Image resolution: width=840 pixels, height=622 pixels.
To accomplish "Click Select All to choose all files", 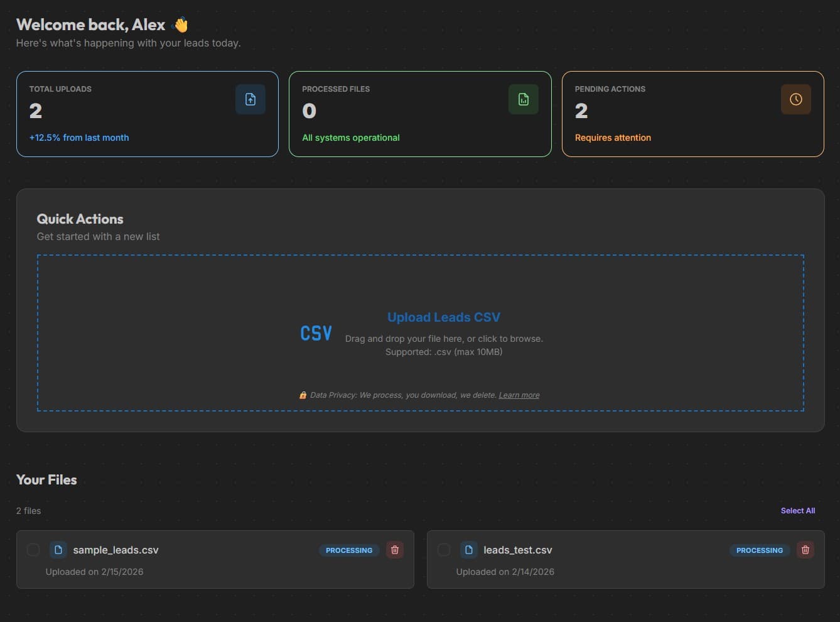I will 797,510.
